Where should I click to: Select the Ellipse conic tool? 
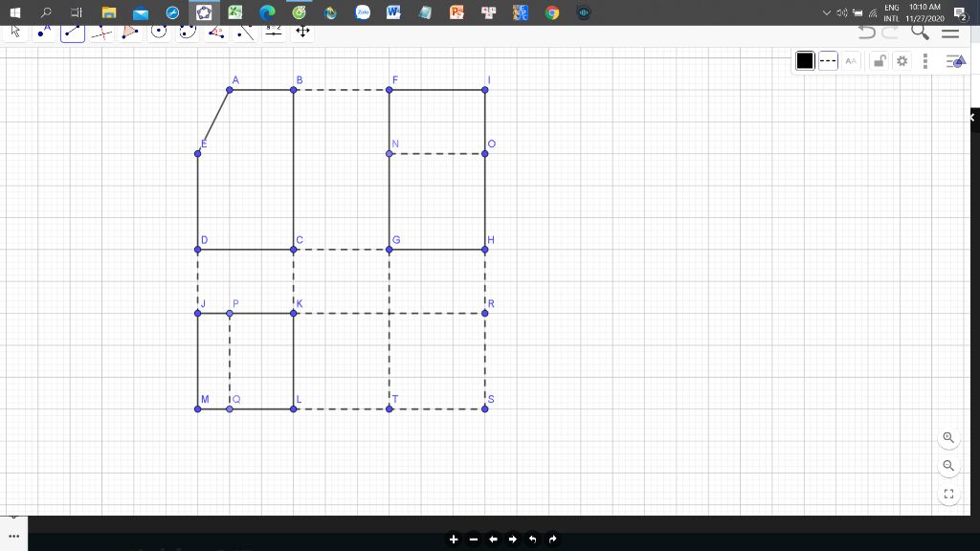coord(188,32)
